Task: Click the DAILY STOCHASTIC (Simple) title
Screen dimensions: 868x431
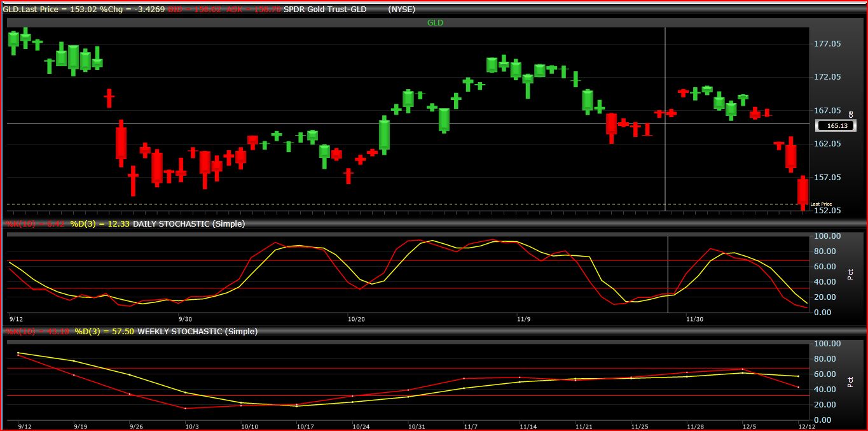Action: click(189, 224)
